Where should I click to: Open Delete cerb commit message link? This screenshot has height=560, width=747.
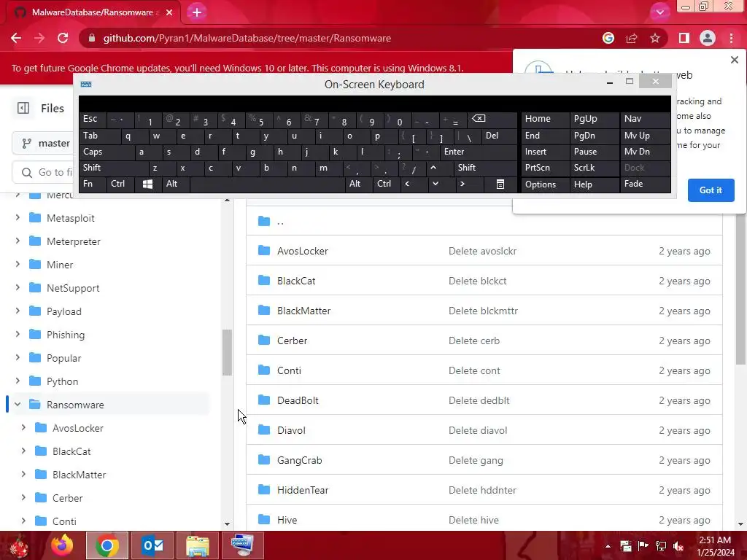474,341
